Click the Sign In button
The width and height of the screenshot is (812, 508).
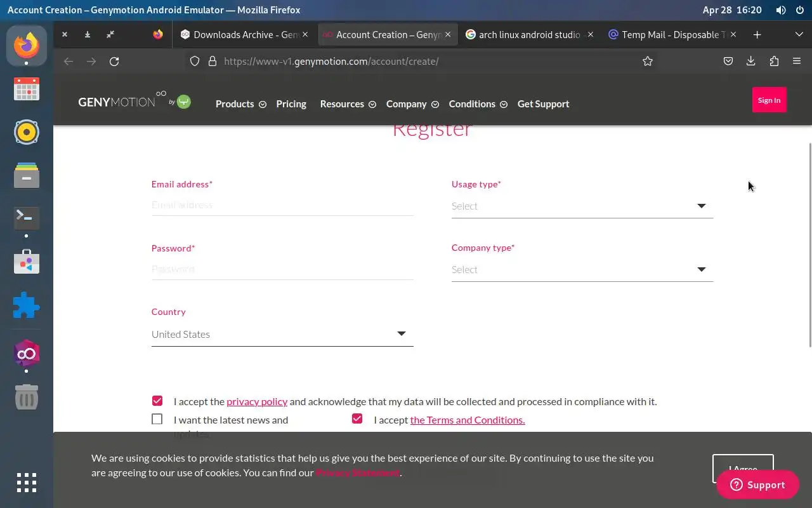point(769,100)
